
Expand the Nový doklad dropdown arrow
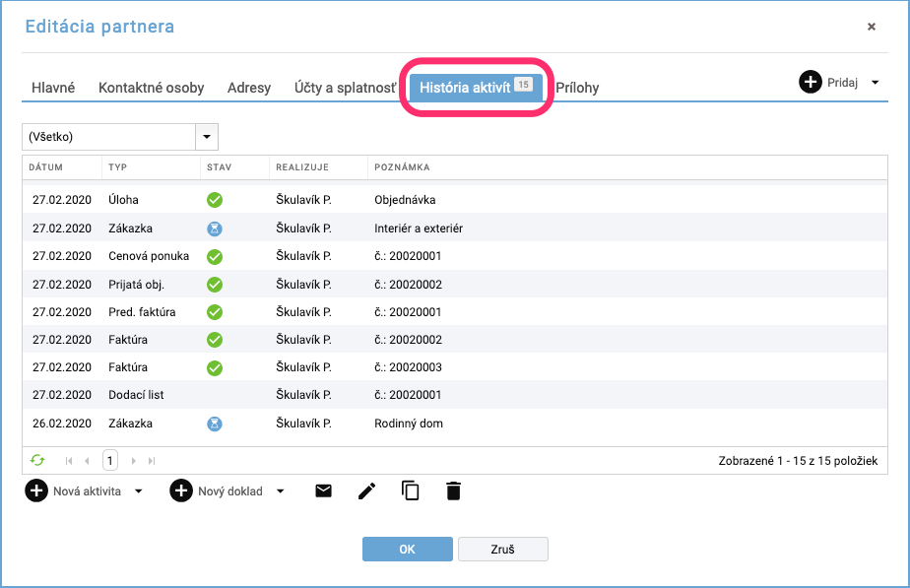(281, 491)
